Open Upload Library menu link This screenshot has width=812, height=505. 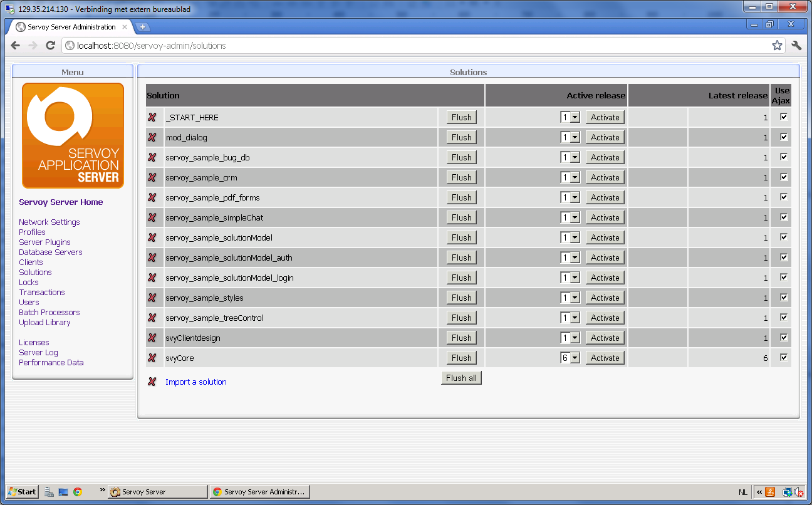[x=44, y=323]
